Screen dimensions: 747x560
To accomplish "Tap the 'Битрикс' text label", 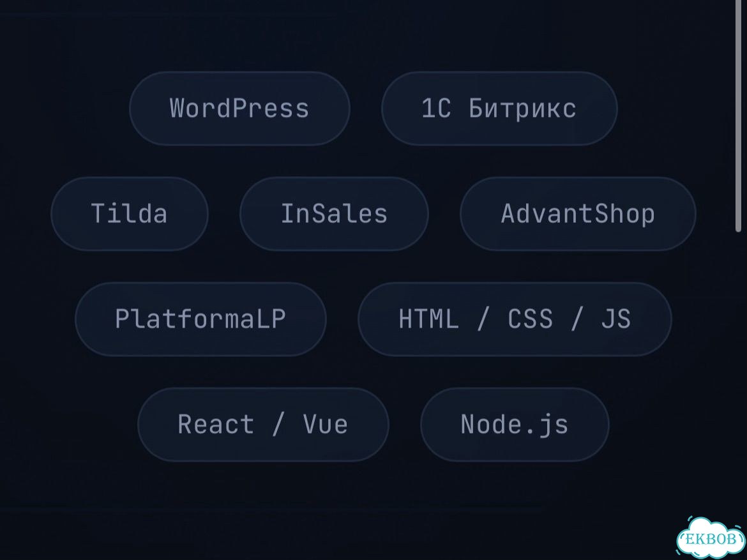I will click(x=523, y=109).
